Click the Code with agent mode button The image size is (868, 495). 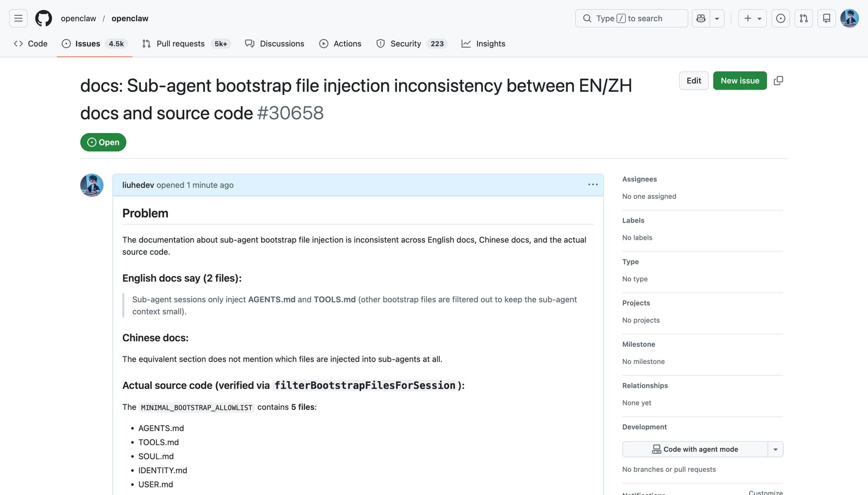tap(695, 449)
